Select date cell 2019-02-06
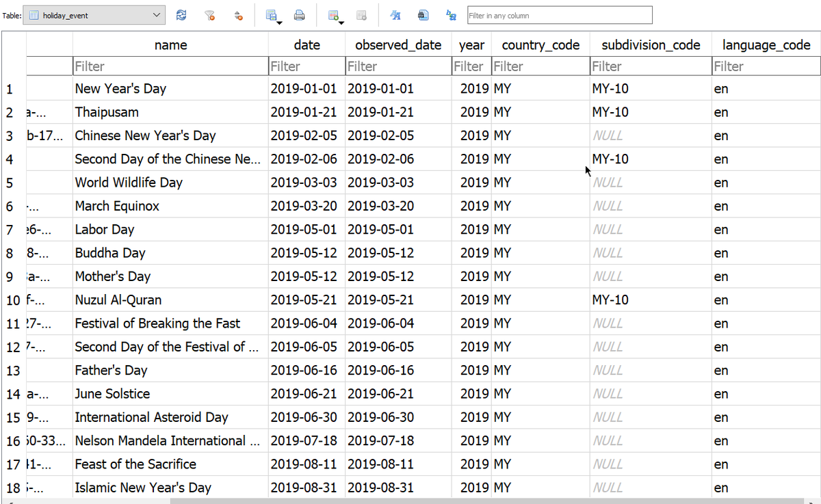821x504 pixels. 307,159
